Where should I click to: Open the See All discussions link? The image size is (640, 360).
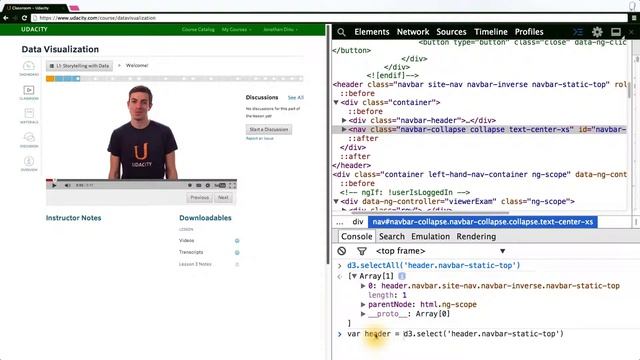296,98
